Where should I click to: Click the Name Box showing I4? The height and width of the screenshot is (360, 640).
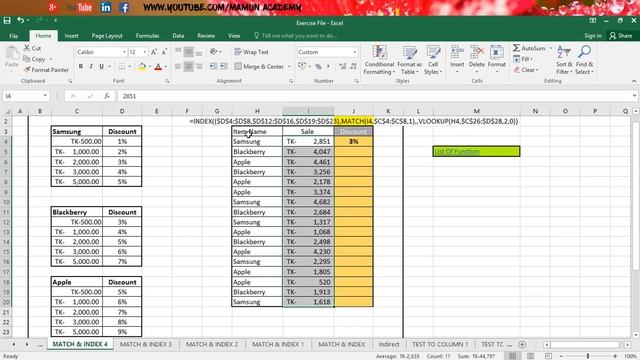25,96
